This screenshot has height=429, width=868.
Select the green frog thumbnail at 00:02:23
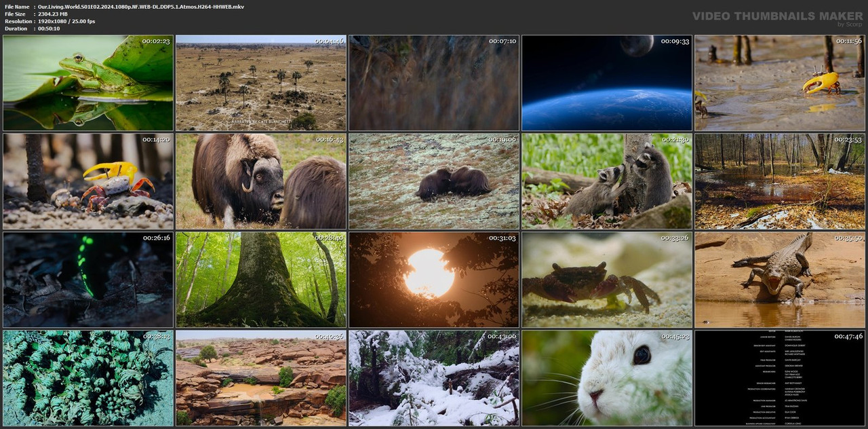(x=88, y=83)
